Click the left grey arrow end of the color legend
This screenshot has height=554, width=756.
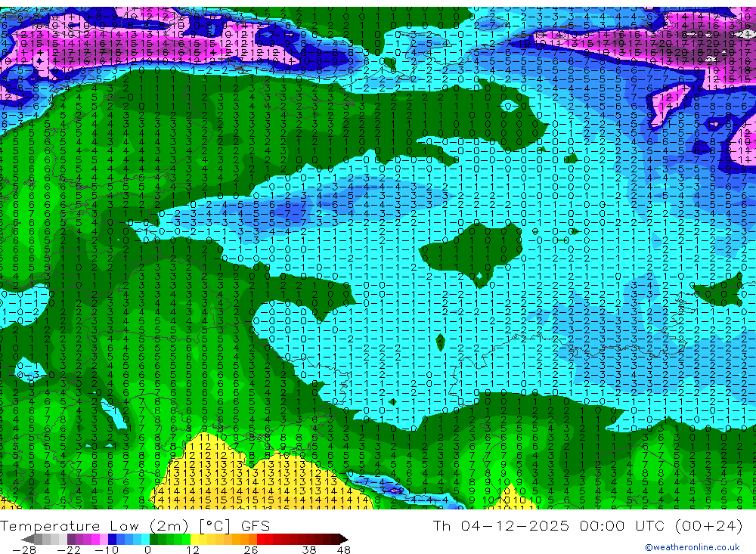click(x=27, y=539)
